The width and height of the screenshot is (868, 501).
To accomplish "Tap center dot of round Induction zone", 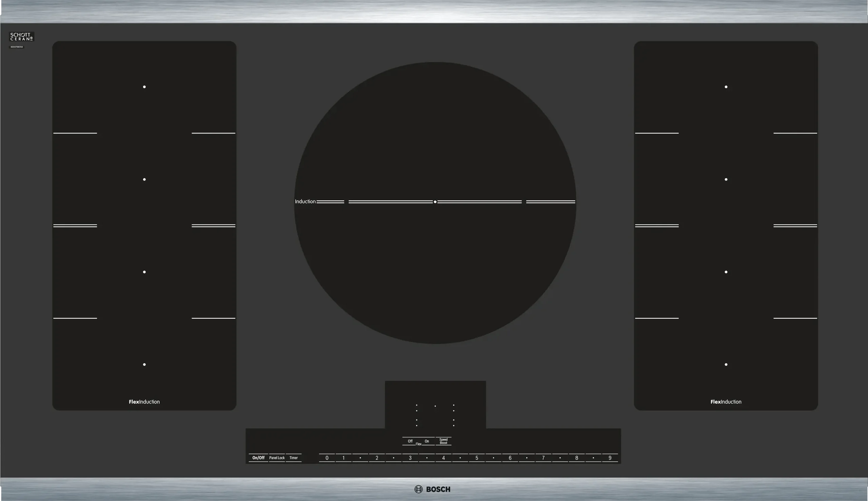I will [x=435, y=202].
